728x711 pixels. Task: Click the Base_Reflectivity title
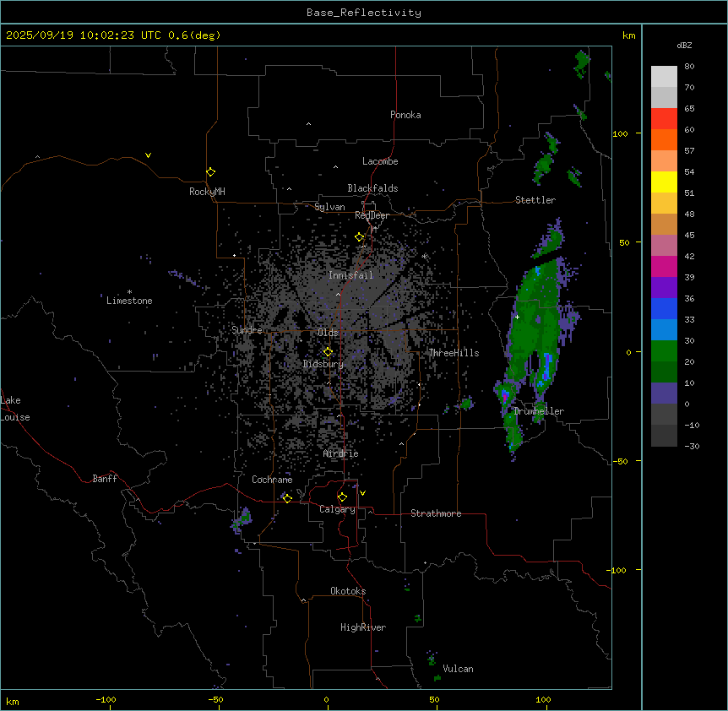point(364,13)
